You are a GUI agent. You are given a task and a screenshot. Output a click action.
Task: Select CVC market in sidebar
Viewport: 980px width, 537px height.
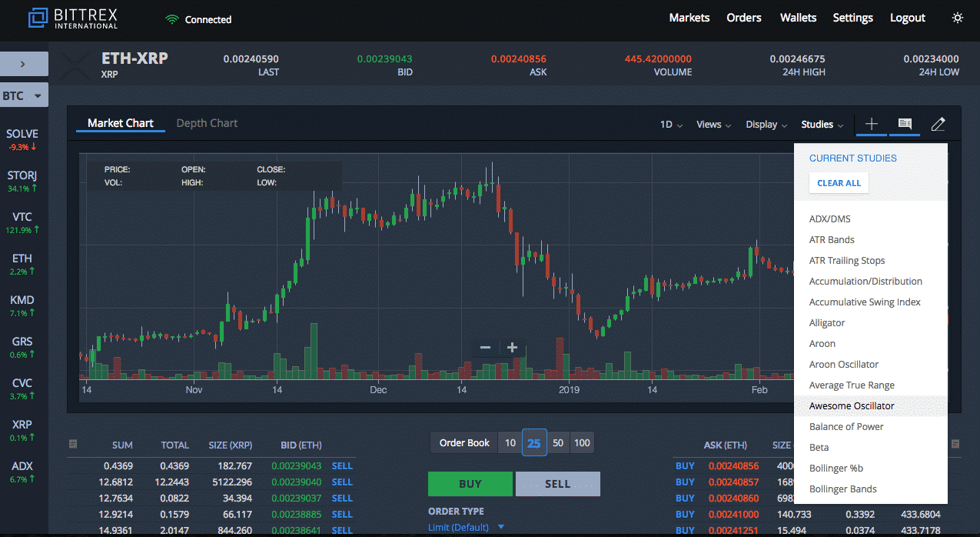point(24,389)
